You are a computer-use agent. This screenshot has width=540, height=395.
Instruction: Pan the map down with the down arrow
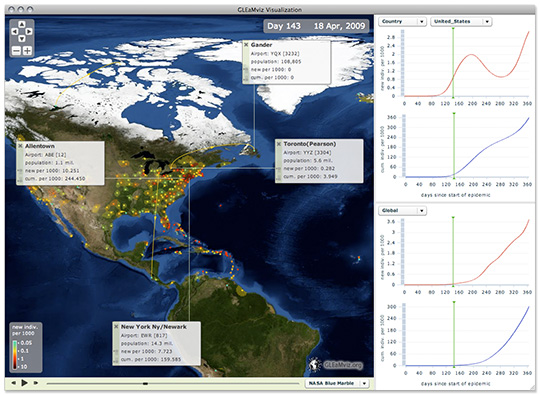tap(22, 38)
